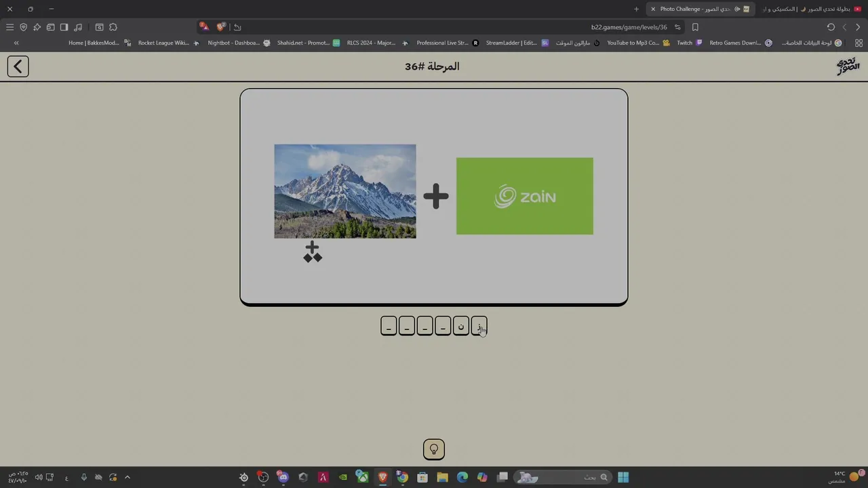Open Chrome from taskbar
This screenshot has width=868, height=488.
click(402, 477)
